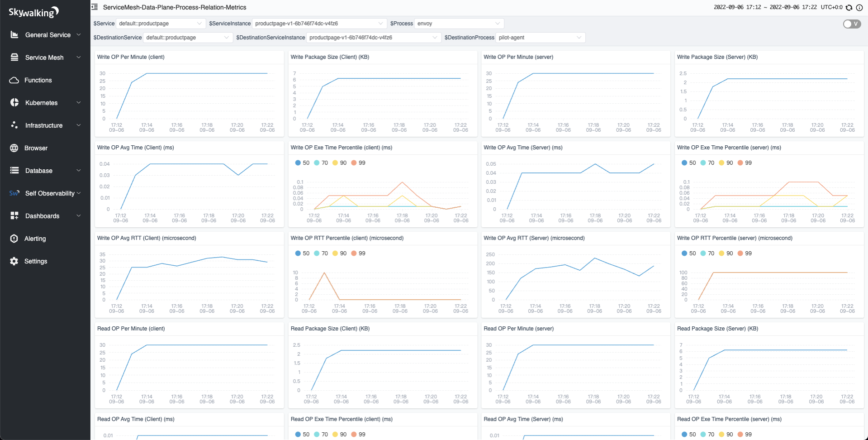Viewport: 868px width, 440px height.
Task: Click the yellow 90 legend swatch in Write OP RTT Percentile (client)
Action: pyautogui.click(x=335, y=253)
